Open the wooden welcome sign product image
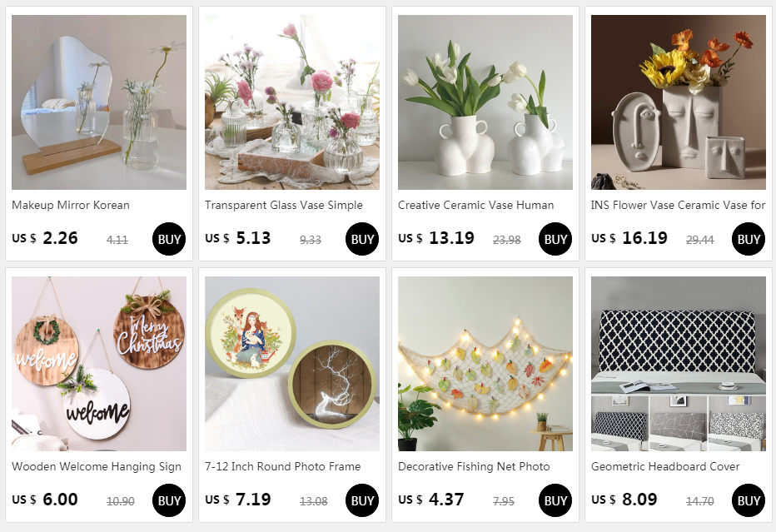 99,364
